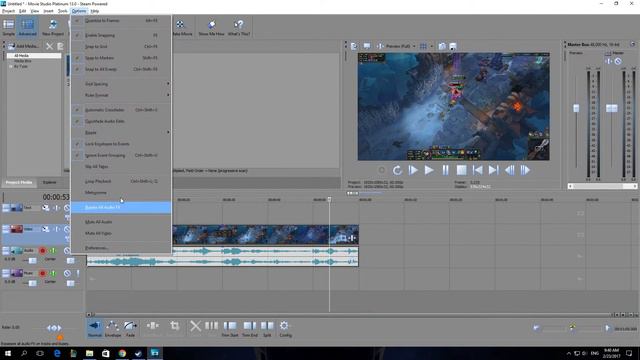Open Preferences from Options menu
The height and width of the screenshot is (360, 640).
pos(121,248)
